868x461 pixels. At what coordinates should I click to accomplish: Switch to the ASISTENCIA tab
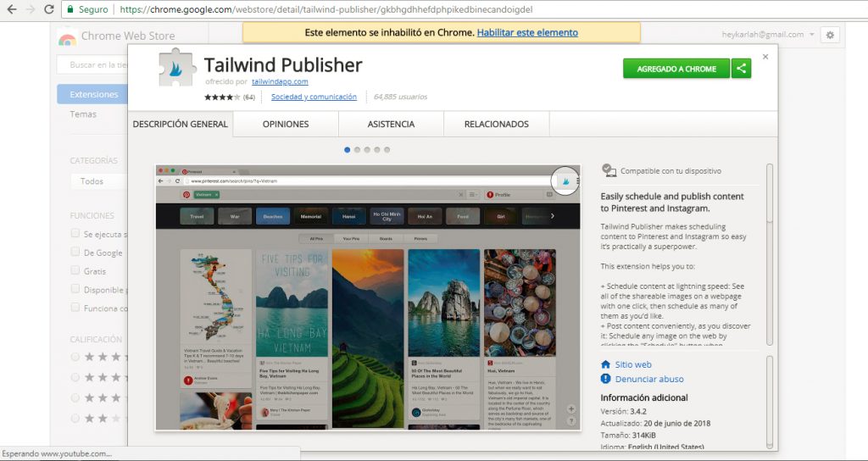[391, 124]
